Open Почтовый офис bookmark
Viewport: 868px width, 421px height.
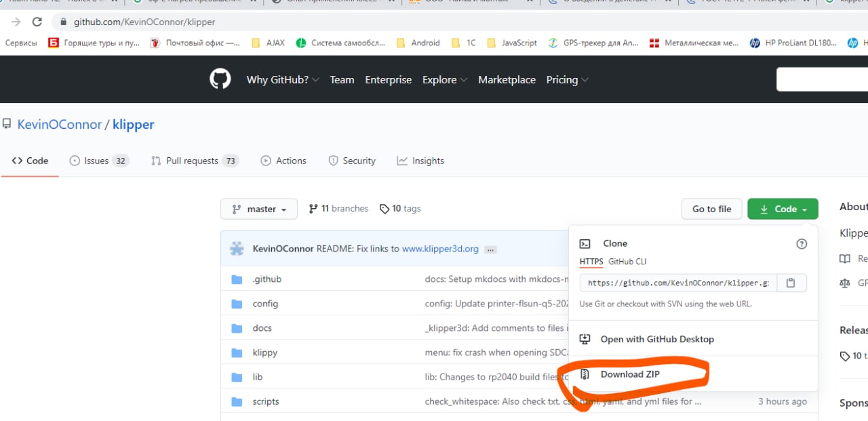click(194, 43)
